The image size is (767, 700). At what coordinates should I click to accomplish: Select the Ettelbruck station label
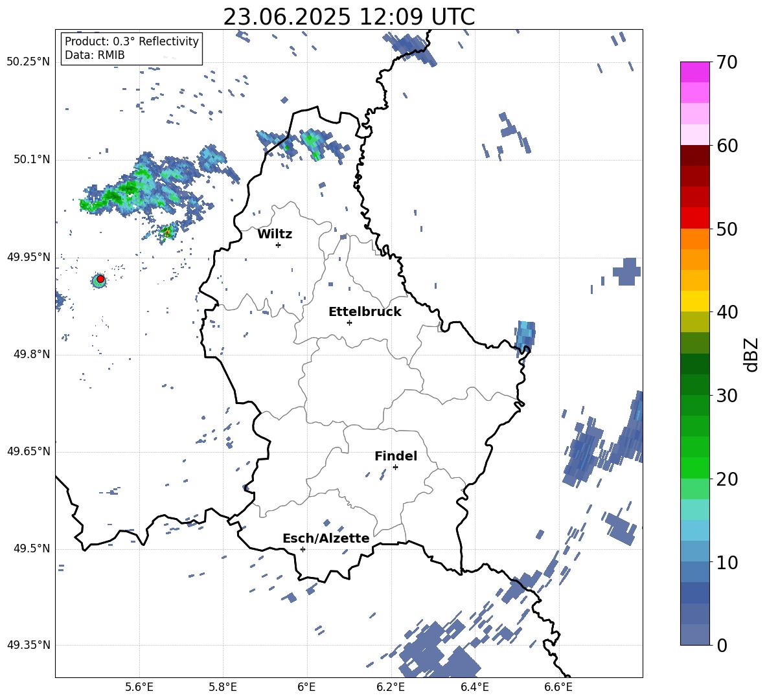click(x=365, y=312)
